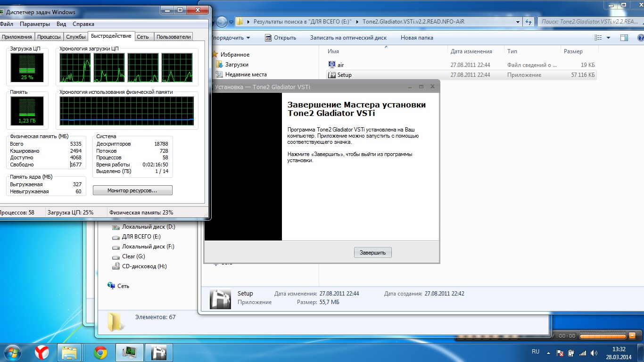644x362 pixels.
Task: Open the Explorer taskbar icon
Action: [x=69, y=352]
